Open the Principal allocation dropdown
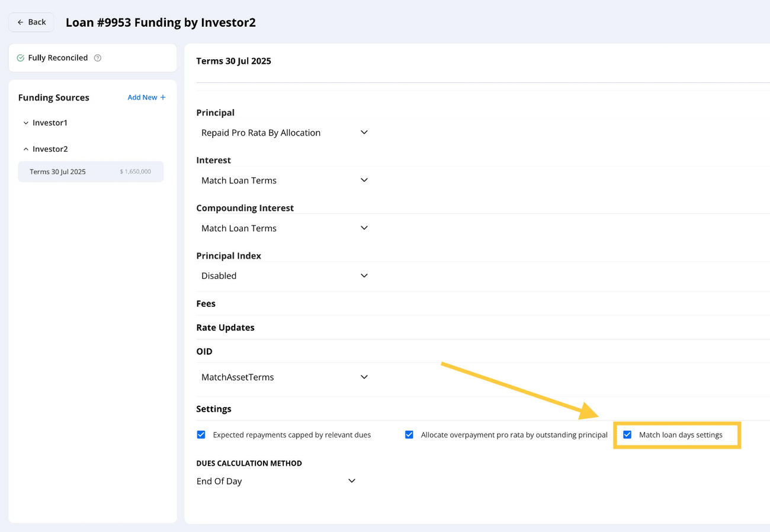770x532 pixels. click(364, 132)
